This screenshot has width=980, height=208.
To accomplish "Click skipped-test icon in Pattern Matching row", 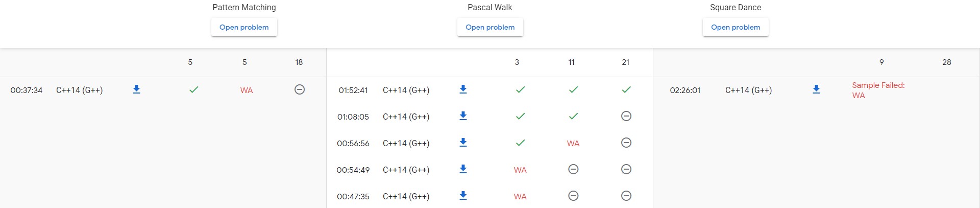I will 300,90.
